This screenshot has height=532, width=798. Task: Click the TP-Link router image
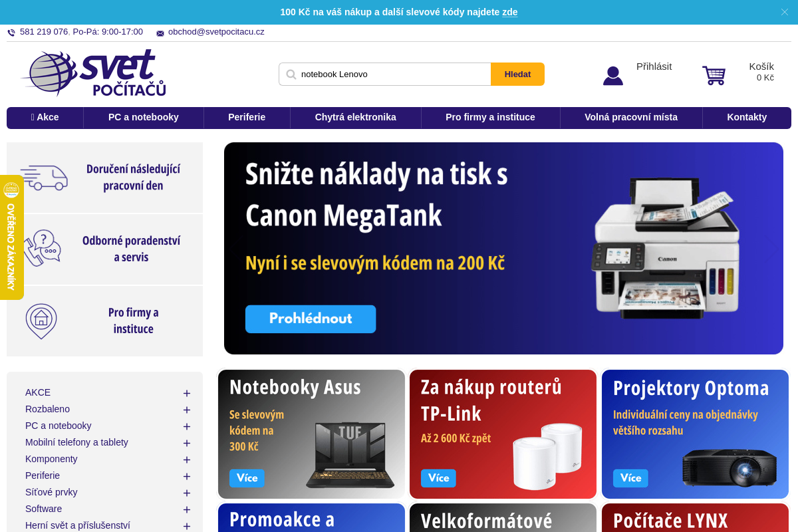click(x=547, y=456)
